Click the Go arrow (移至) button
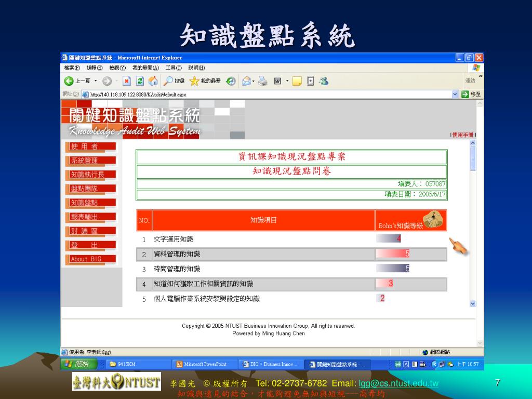The width and height of the screenshot is (532, 399). (471, 95)
